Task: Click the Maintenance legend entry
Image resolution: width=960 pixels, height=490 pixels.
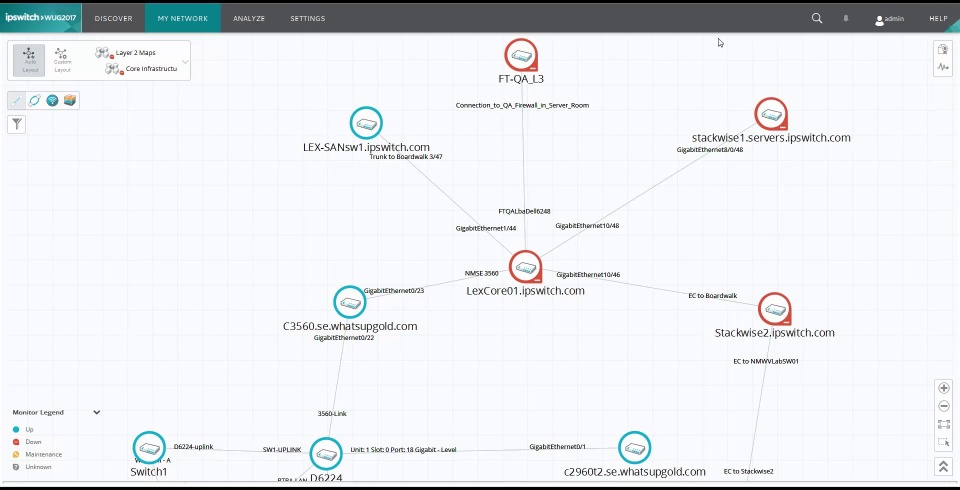Action: [x=37, y=454]
